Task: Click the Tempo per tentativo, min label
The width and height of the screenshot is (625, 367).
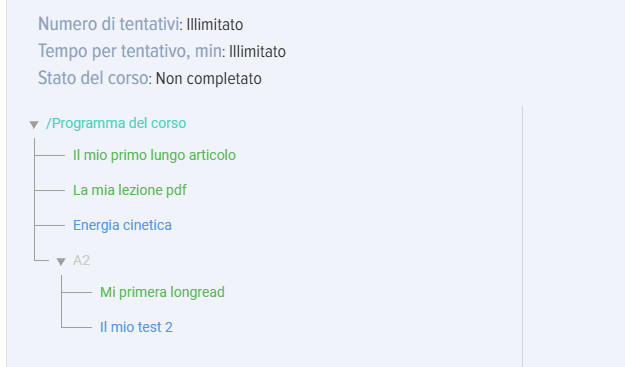Action: click(x=130, y=51)
